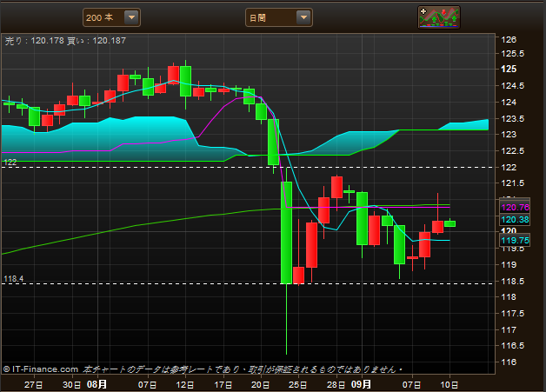Viewport: 546px width, 392px height.
Task: Open the 200 本 bar count dropdown
Action: 111,17
